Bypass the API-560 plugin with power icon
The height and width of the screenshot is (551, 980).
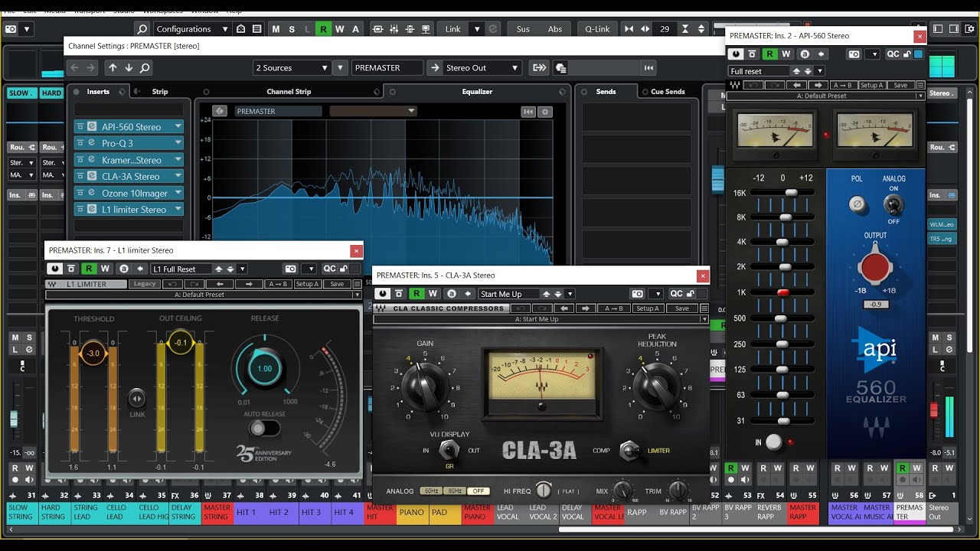tap(737, 54)
